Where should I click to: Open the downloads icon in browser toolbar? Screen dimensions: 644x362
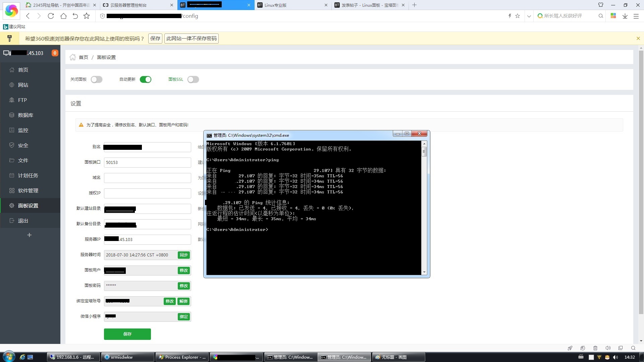click(x=625, y=16)
